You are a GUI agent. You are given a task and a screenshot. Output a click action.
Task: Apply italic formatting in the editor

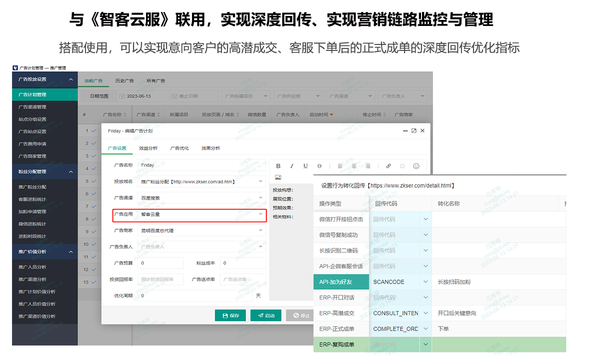point(292,166)
